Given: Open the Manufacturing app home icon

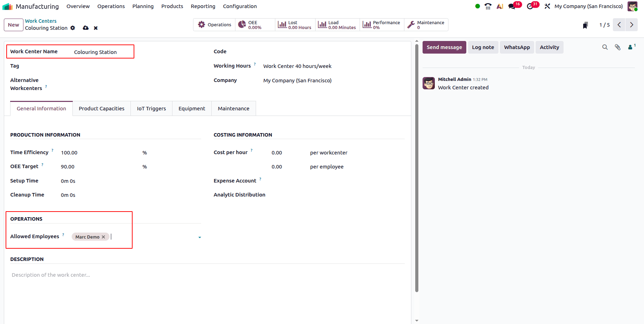Looking at the screenshot, I should [x=7, y=6].
